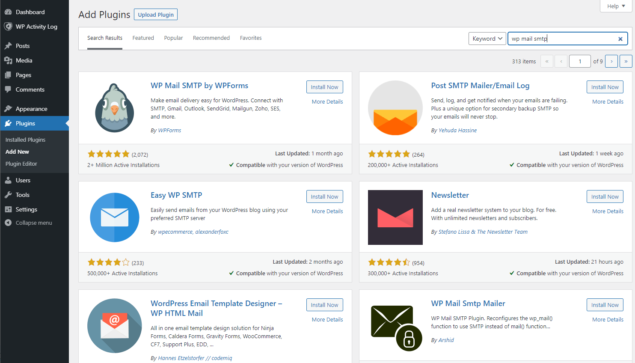The width and height of the screenshot is (635, 363).
Task: View More Details for Post SMTP Mailer
Action: (x=607, y=102)
